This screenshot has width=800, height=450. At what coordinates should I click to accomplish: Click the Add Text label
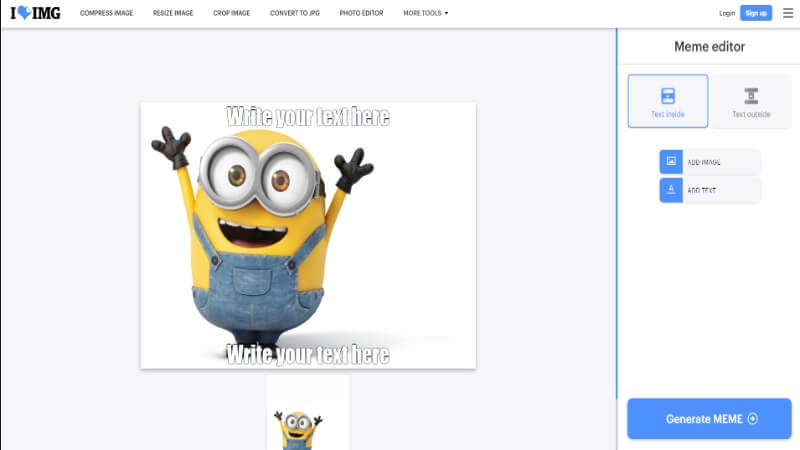point(702,190)
